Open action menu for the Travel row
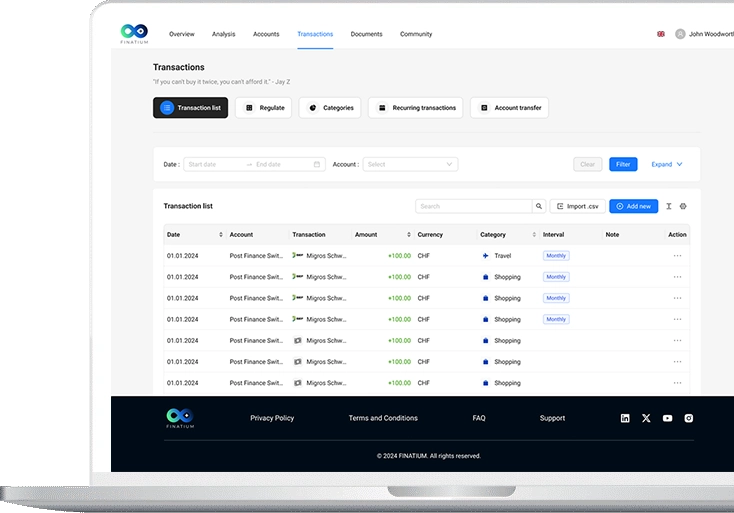The height and width of the screenshot is (513, 734). tap(677, 256)
